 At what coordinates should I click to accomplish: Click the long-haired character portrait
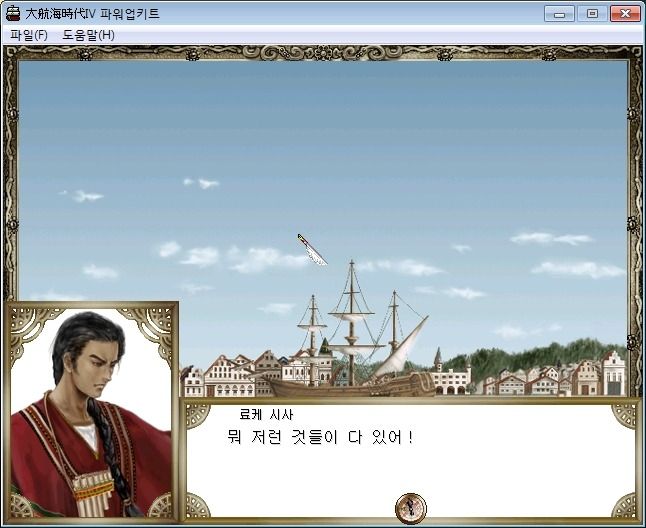pyautogui.click(x=91, y=412)
